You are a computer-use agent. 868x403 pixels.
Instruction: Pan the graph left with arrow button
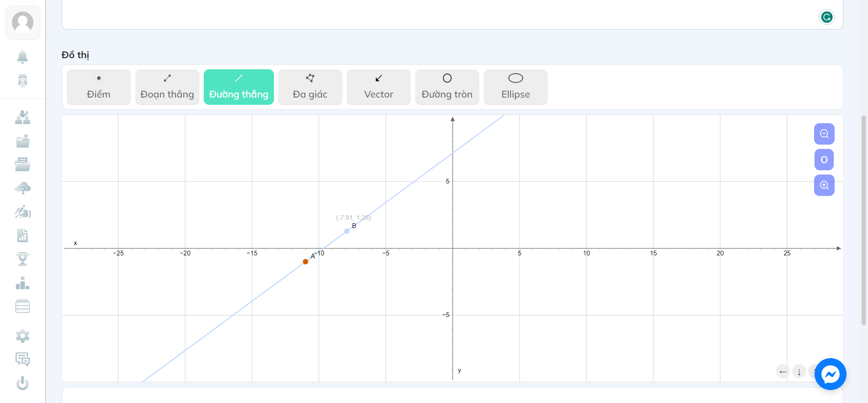point(783,371)
